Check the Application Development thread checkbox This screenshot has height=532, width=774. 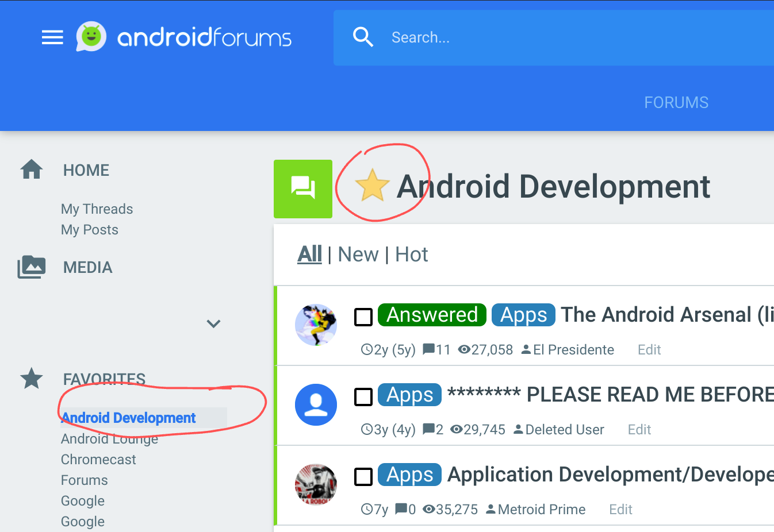coord(363,476)
